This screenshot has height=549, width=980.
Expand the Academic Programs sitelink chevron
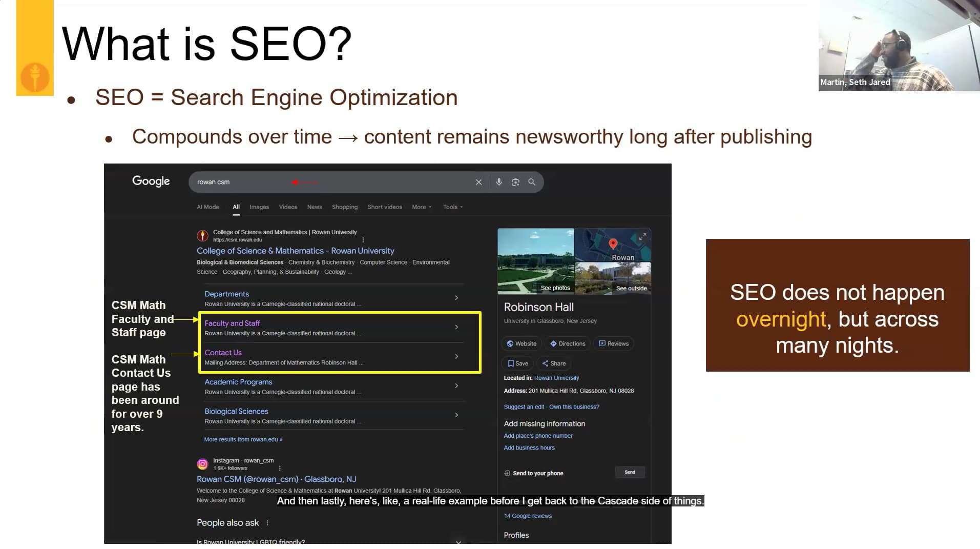456,386
